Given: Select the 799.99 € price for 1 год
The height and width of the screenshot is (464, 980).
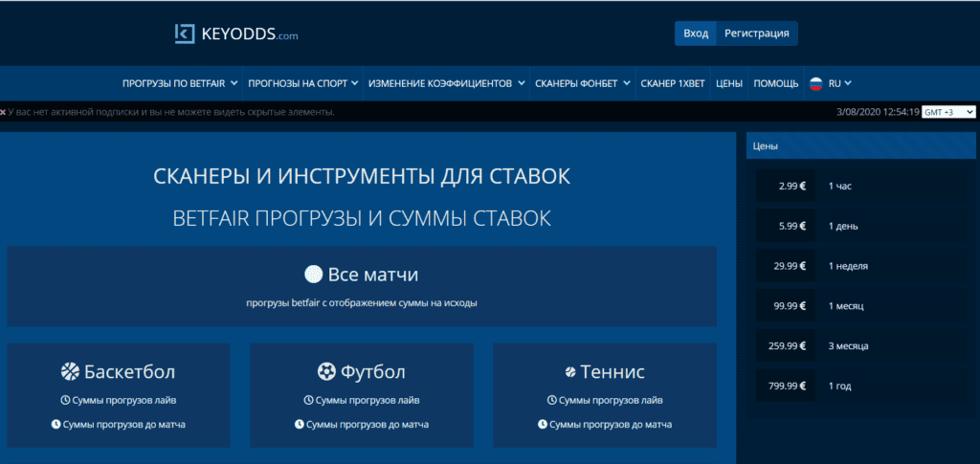Looking at the screenshot, I should 786,386.
